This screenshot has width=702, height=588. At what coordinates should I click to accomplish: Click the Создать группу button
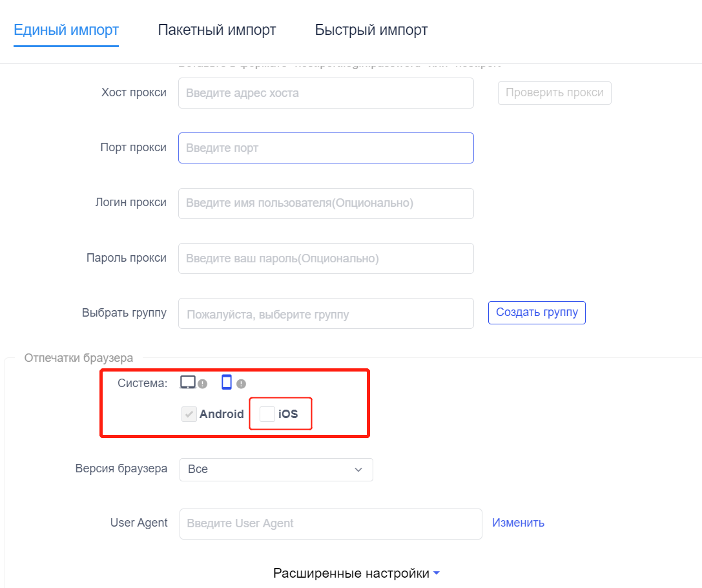537,313
